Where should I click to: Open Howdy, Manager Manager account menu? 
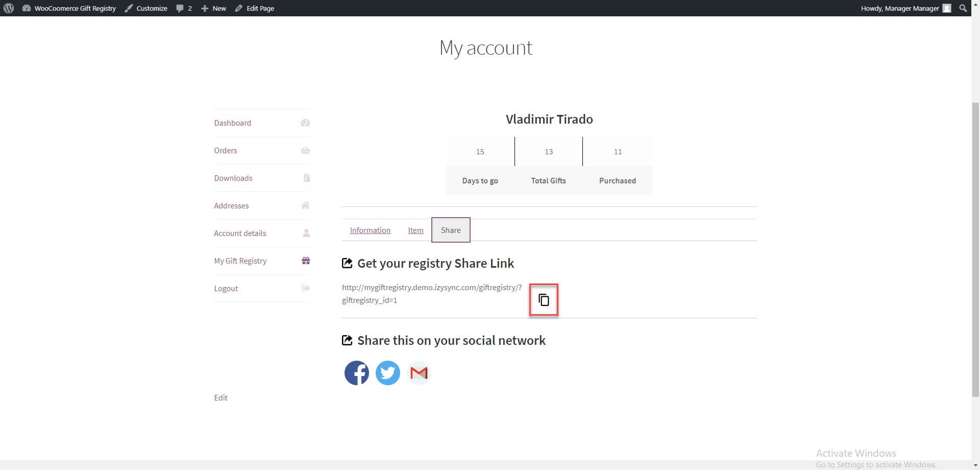(x=899, y=8)
